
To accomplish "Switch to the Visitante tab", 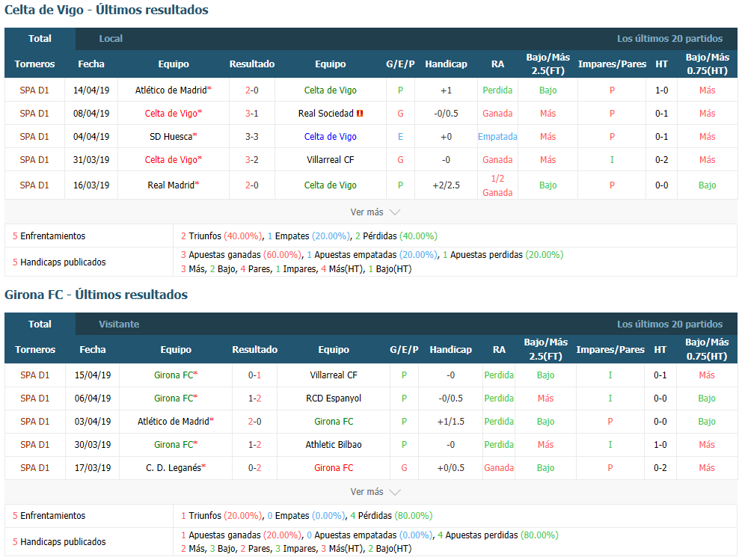I will (x=119, y=324).
